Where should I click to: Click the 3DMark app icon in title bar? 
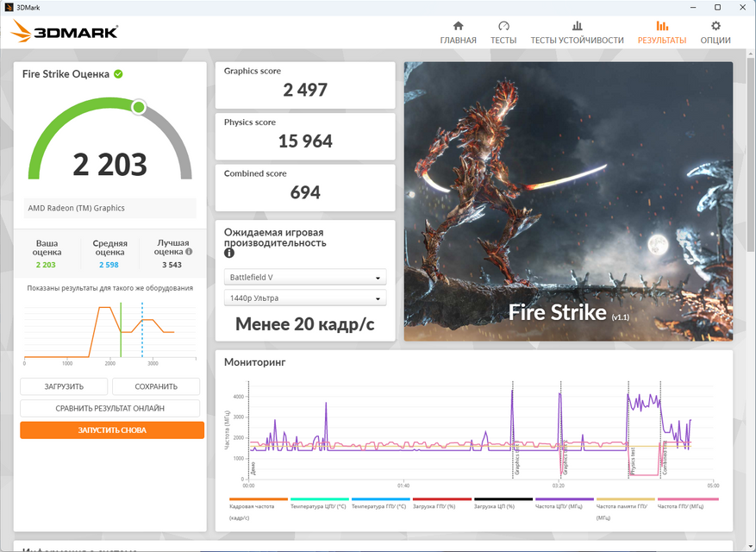(9, 7)
